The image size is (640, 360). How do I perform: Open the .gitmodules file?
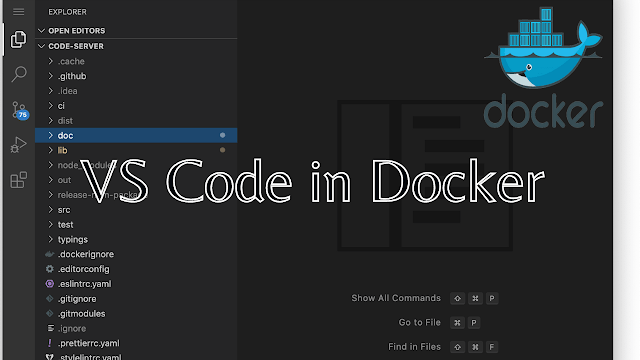(x=81, y=313)
